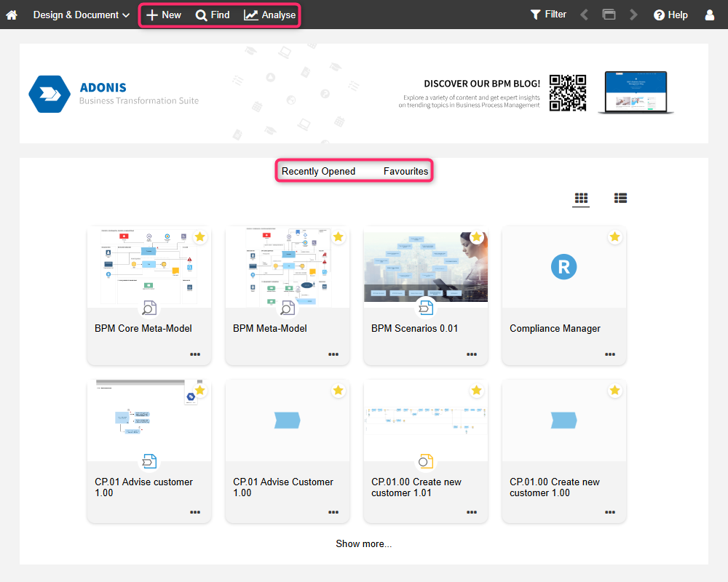Go back using the left arrow icon
Viewport: 728px width, 582px height.
[x=584, y=15]
